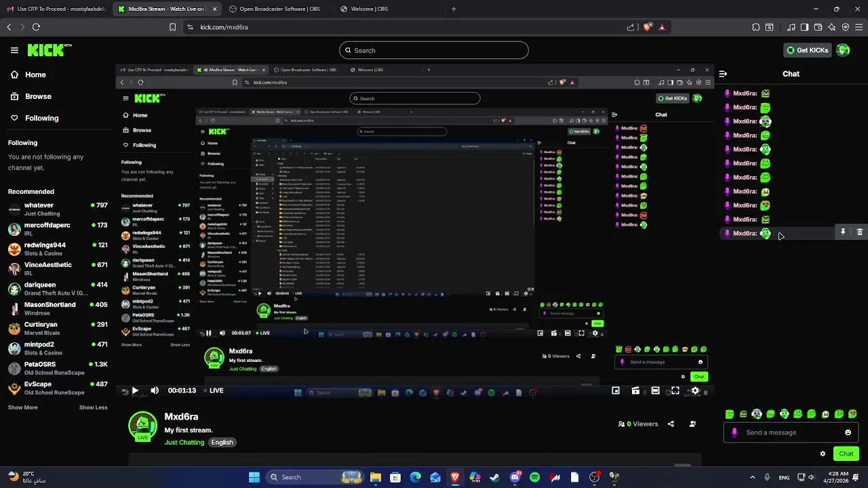Open Brave VPN shield icon
Viewport: 868px width, 488px height.
click(x=845, y=27)
